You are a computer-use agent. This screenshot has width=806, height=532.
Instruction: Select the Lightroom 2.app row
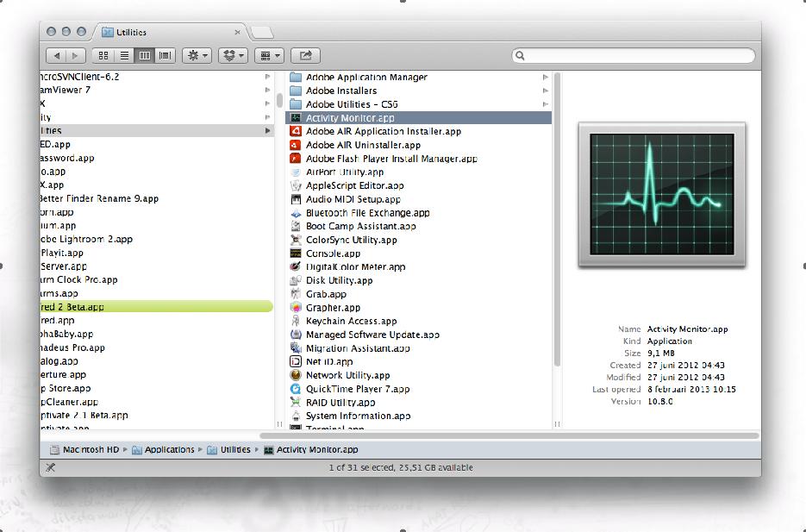click(157, 239)
